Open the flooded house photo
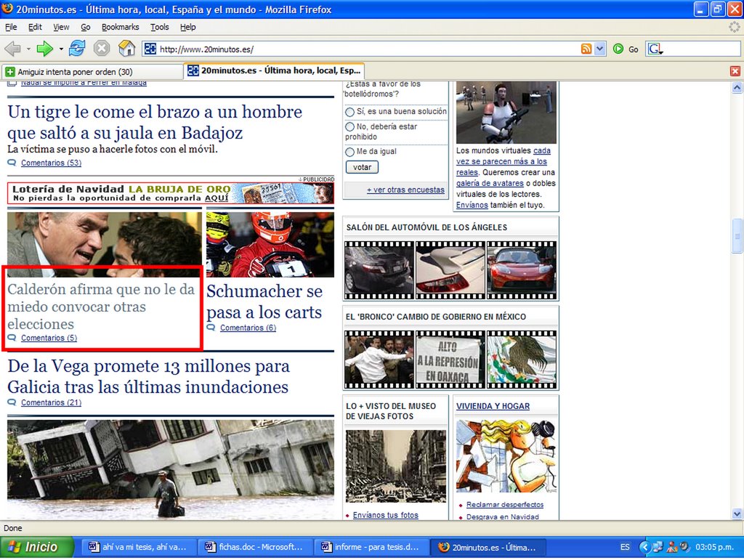Viewport: 744px width, 560px height. [171, 469]
